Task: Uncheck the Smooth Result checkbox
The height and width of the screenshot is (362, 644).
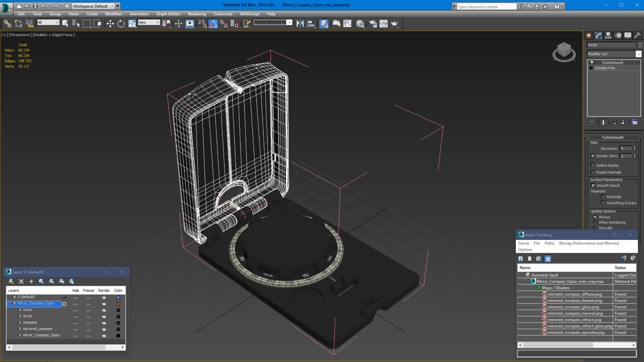Action: (593, 185)
